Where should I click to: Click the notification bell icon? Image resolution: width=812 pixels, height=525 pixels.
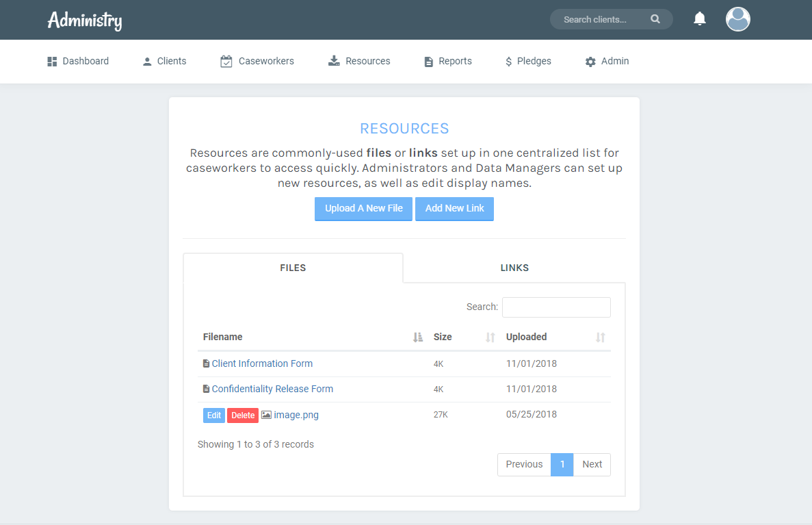coord(699,19)
